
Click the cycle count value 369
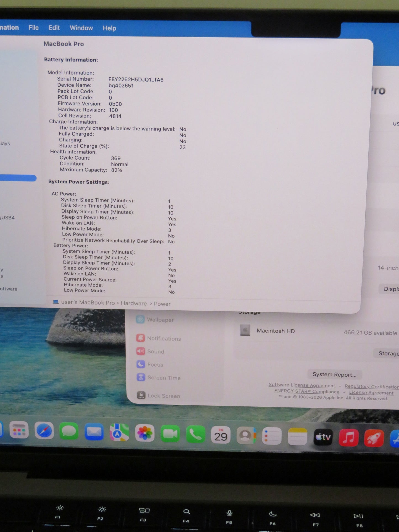tap(116, 158)
